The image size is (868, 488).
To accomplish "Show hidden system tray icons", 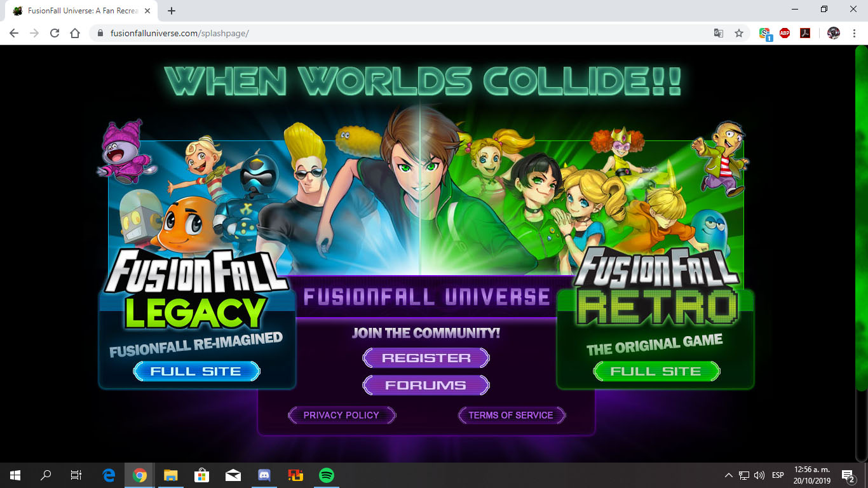I will (x=729, y=475).
